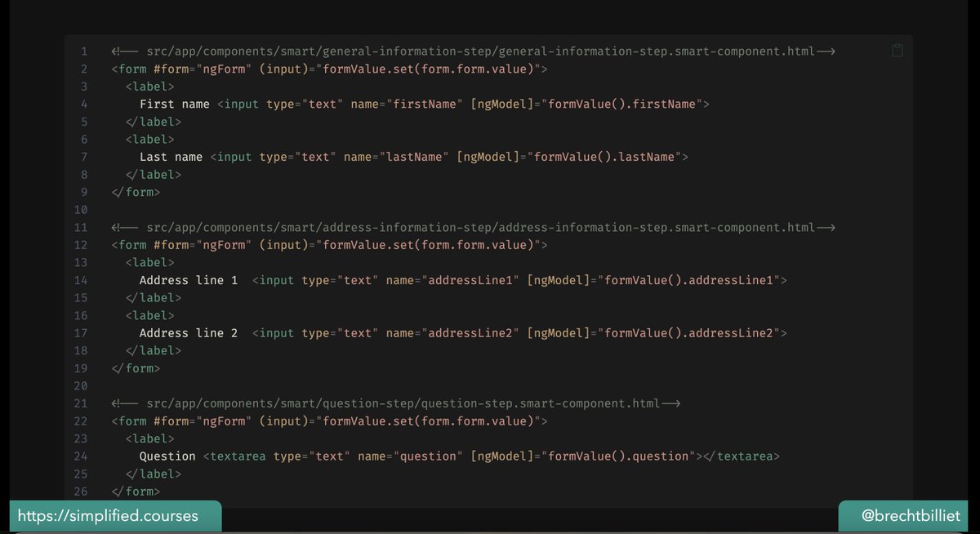Image resolution: width=980 pixels, height=534 pixels.
Task: Click the closing label tag on line 8
Action: pos(154,175)
